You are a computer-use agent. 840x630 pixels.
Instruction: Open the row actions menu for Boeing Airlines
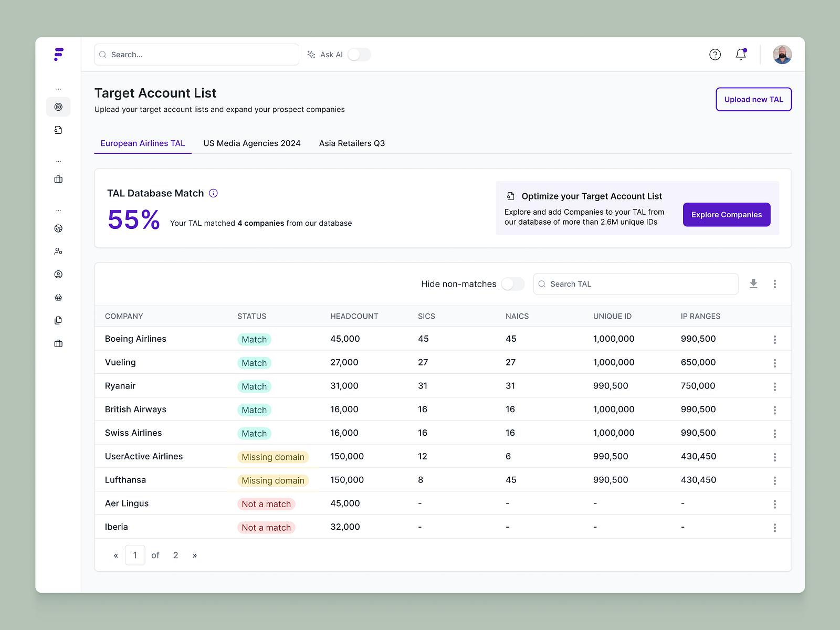coord(775,339)
